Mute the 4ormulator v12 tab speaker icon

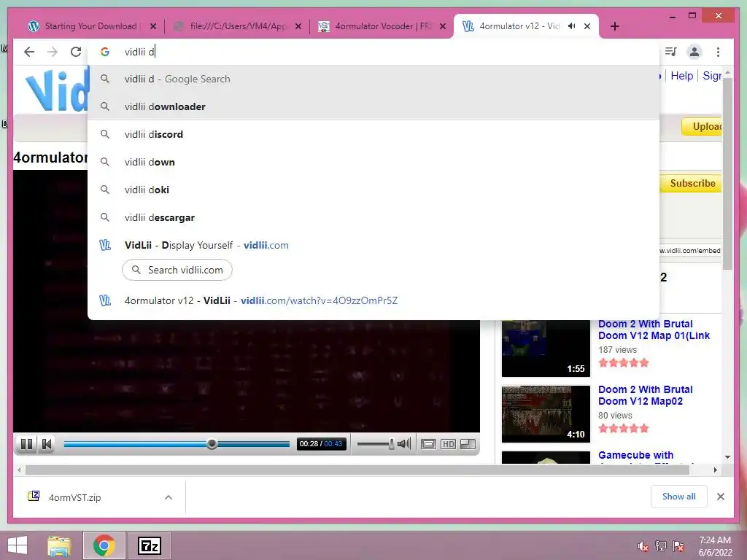pyautogui.click(x=572, y=26)
